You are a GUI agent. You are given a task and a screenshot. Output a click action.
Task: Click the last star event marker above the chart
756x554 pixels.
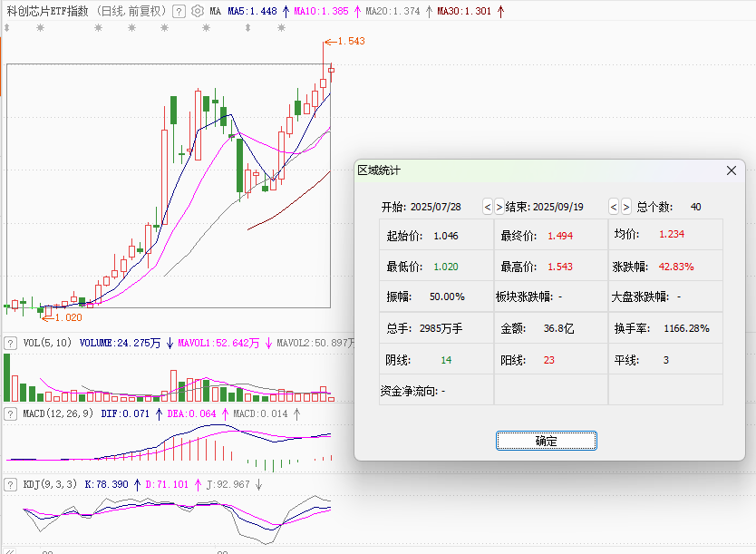(282, 28)
